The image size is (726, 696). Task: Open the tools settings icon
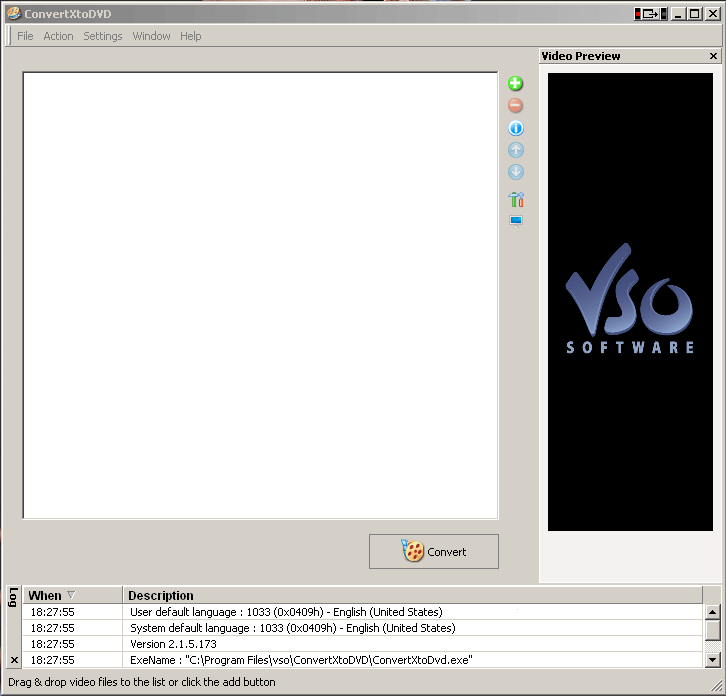[x=516, y=200]
